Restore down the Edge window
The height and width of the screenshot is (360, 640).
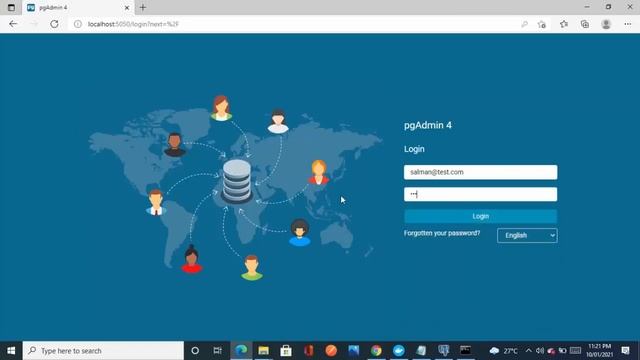(608, 7)
